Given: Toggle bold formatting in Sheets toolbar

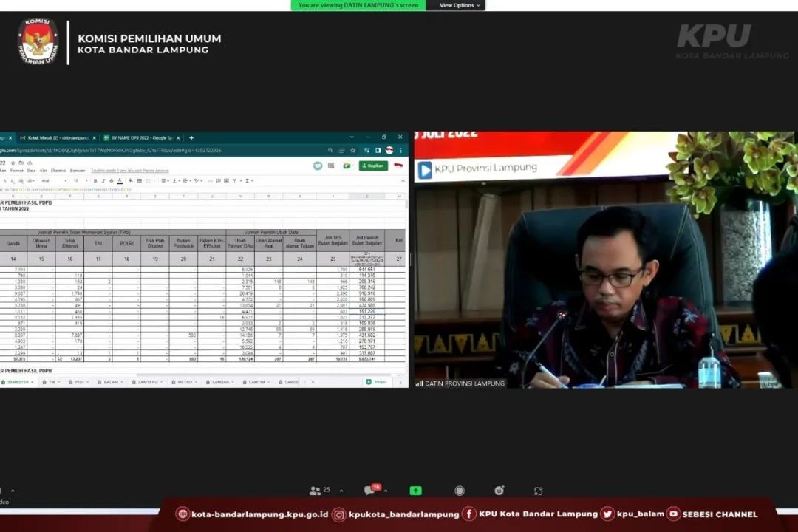Looking at the screenshot, I should [95, 180].
